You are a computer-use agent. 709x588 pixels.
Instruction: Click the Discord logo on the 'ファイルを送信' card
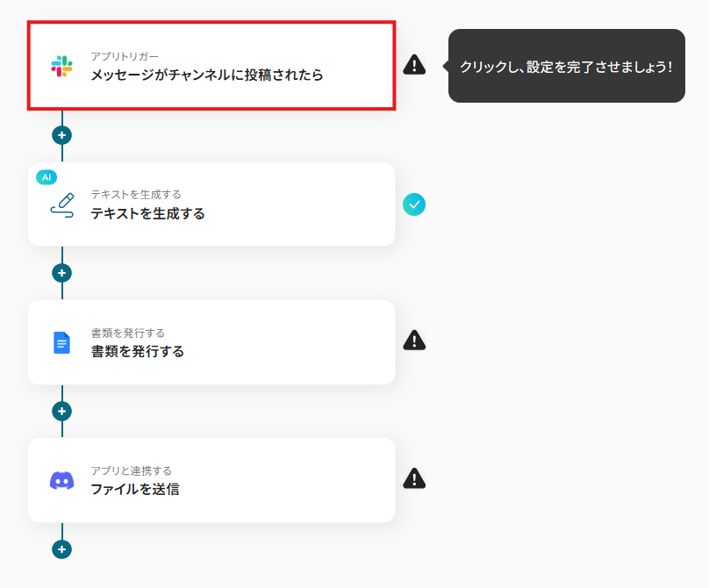[62, 480]
